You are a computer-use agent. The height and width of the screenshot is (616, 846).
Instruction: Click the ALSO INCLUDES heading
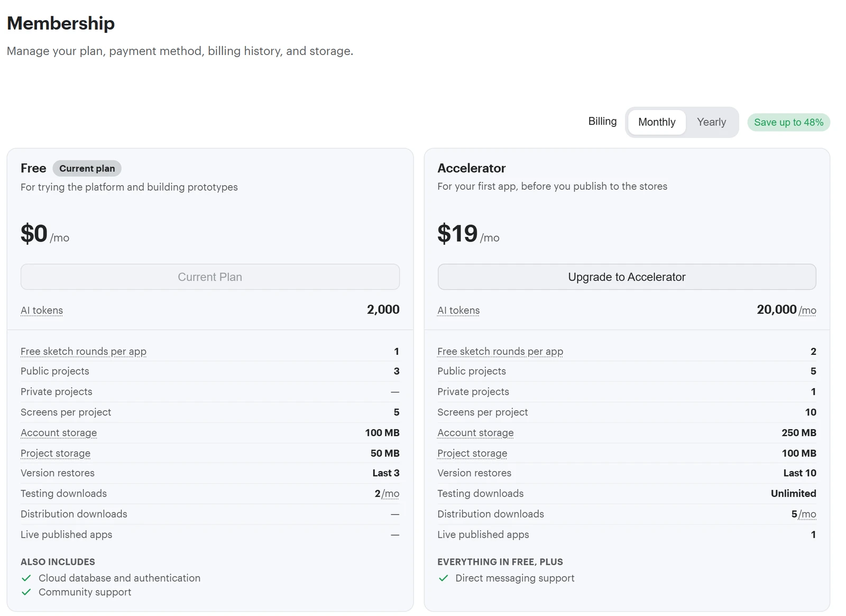58,562
